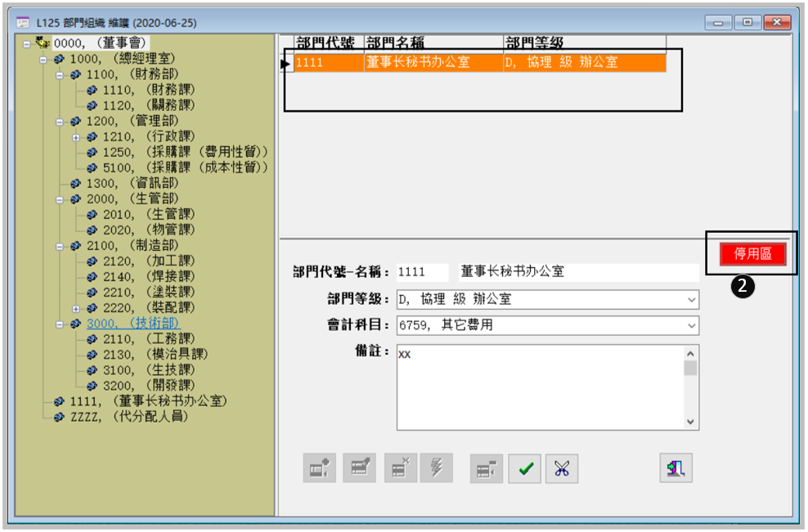Click the edit record pencil icon
Image resolution: width=808 pixels, height=532 pixels.
(x=359, y=468)
